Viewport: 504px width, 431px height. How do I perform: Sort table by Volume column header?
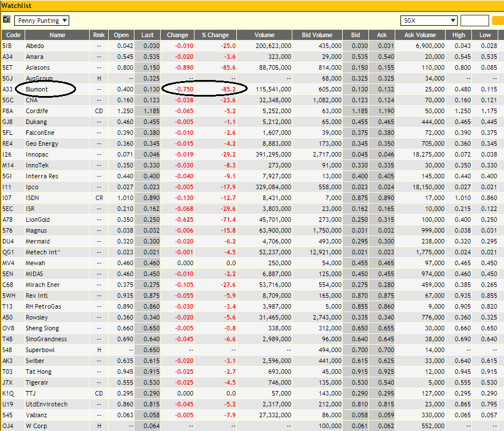[x=264, y=35]
